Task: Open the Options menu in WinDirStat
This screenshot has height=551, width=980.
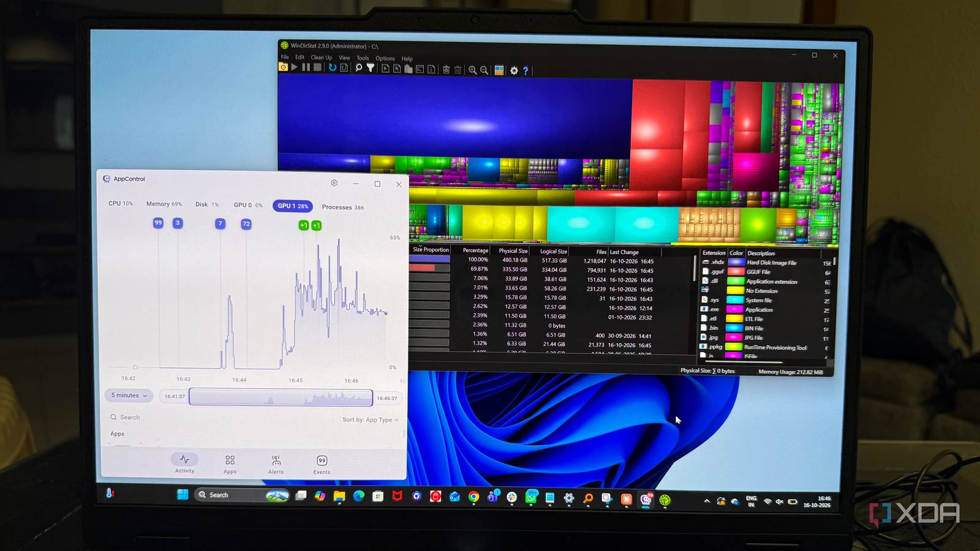Action: tap(385, 59)
